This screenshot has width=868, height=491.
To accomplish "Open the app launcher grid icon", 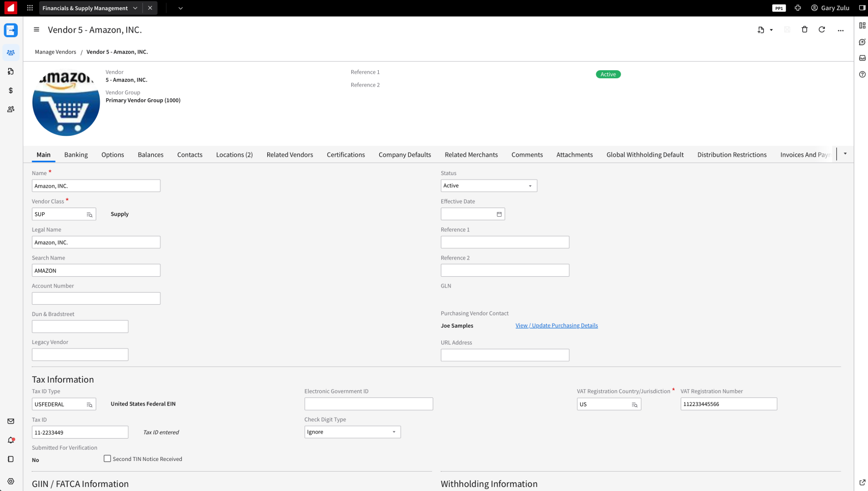I will click(x=30, y=8).
